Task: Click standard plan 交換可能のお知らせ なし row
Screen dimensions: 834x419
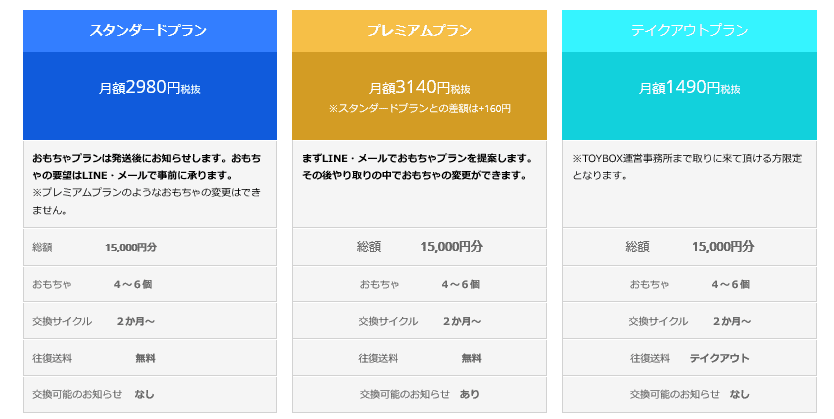Action: 149,395
